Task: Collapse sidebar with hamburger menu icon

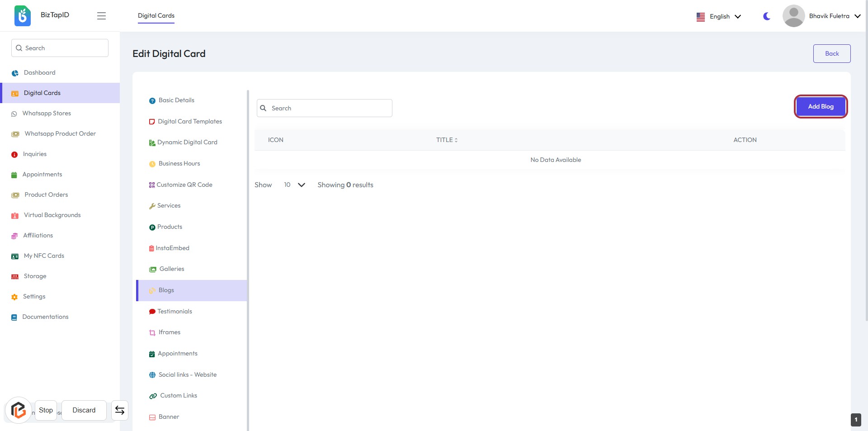Action: click(101, 16)
